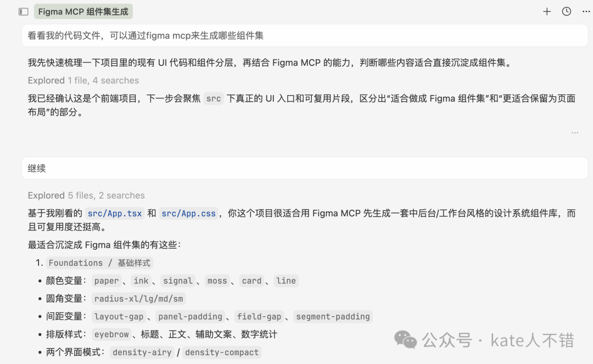Viewport: 593px width, 364px height.
Task: Open the src/App.css file link
Action: click(188, 214)
